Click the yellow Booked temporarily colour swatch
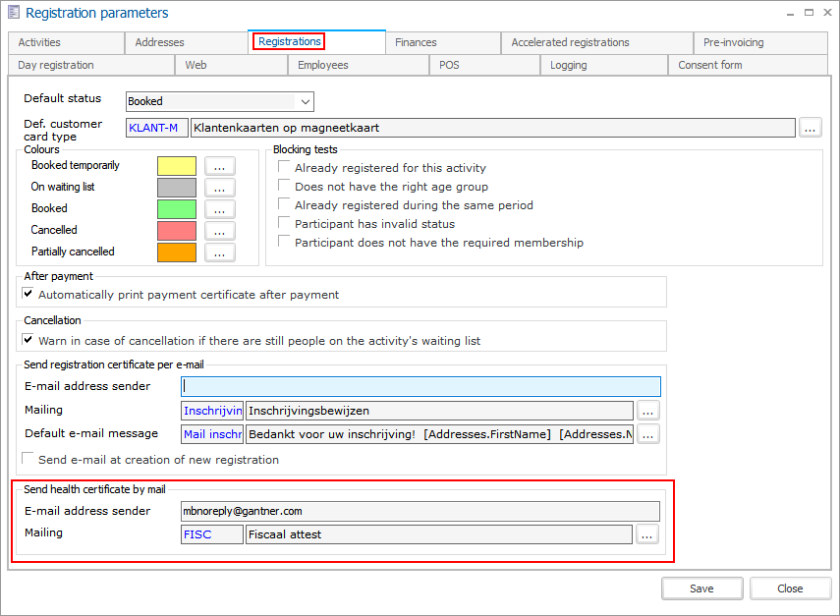Screen dimensions: 840x616 point(177,166)
